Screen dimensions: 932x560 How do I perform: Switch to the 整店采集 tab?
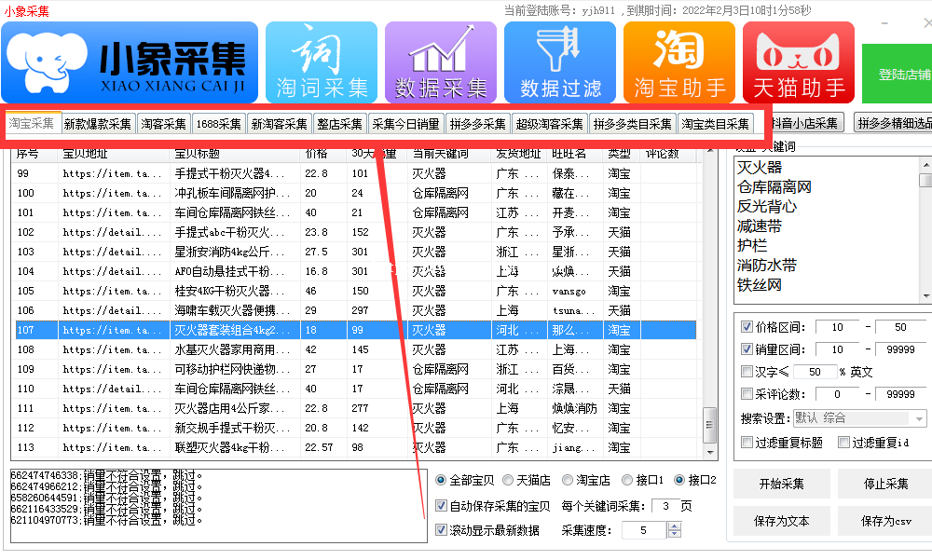point(339,124)
